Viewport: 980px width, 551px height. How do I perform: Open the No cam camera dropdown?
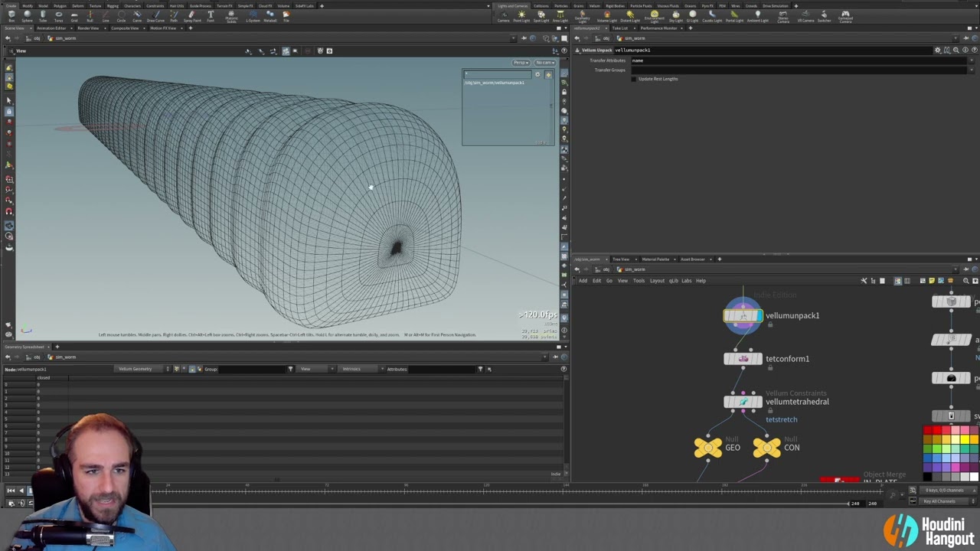544,63
